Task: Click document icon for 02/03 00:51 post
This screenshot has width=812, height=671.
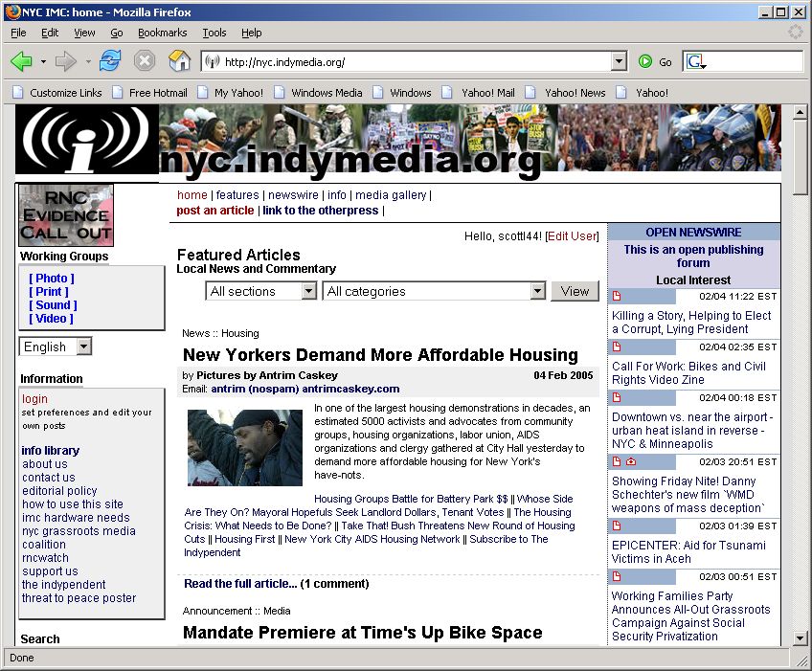Action: (x=617, y=576)
